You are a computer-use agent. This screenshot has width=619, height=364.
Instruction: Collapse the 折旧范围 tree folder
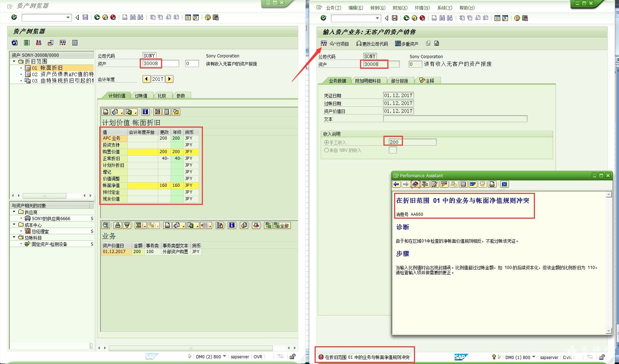click(14, 61)
